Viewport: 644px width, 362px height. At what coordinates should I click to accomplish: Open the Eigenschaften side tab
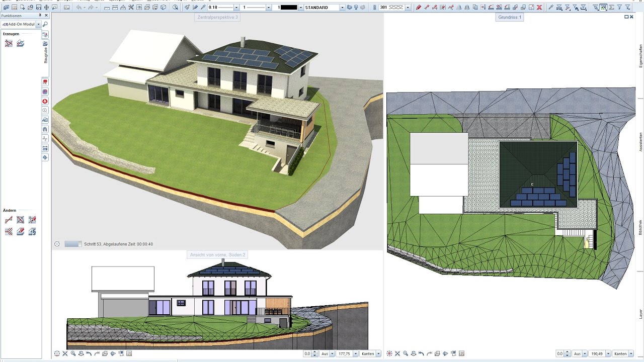(x=640, y=55)
